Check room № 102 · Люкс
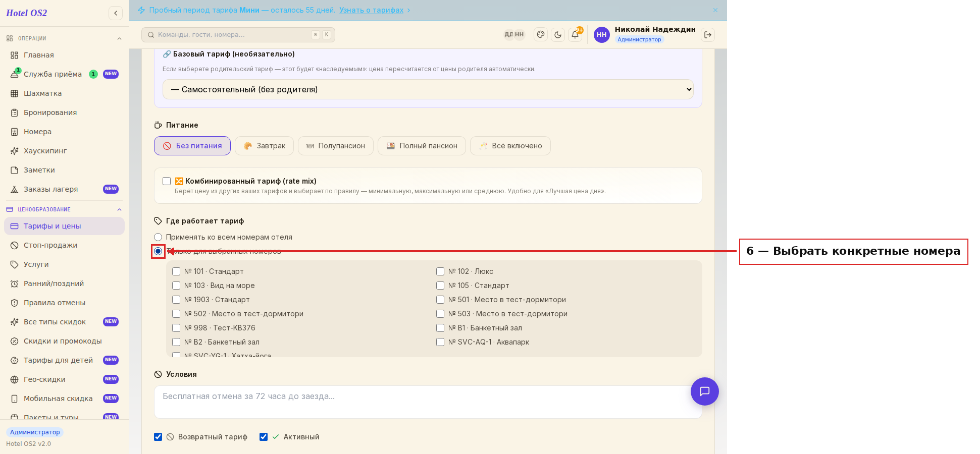The height and width of the screenshot is (454, 980). point(440,271)
